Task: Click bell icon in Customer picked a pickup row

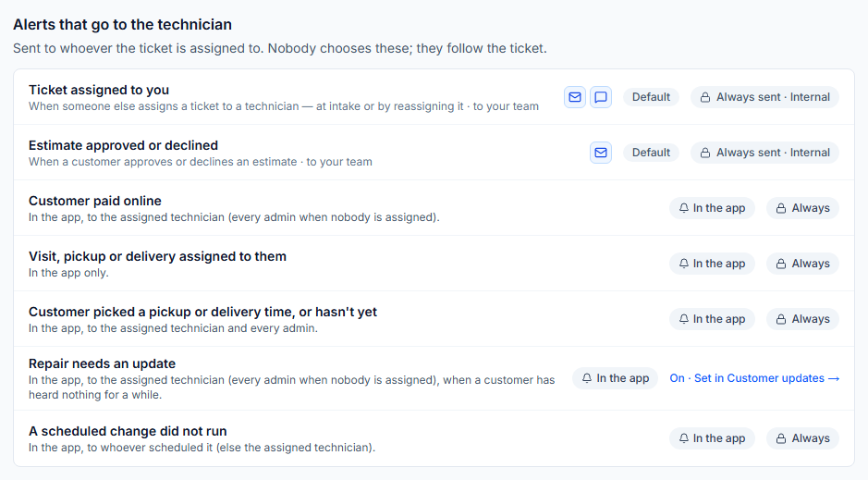Action: click(684, 319)
